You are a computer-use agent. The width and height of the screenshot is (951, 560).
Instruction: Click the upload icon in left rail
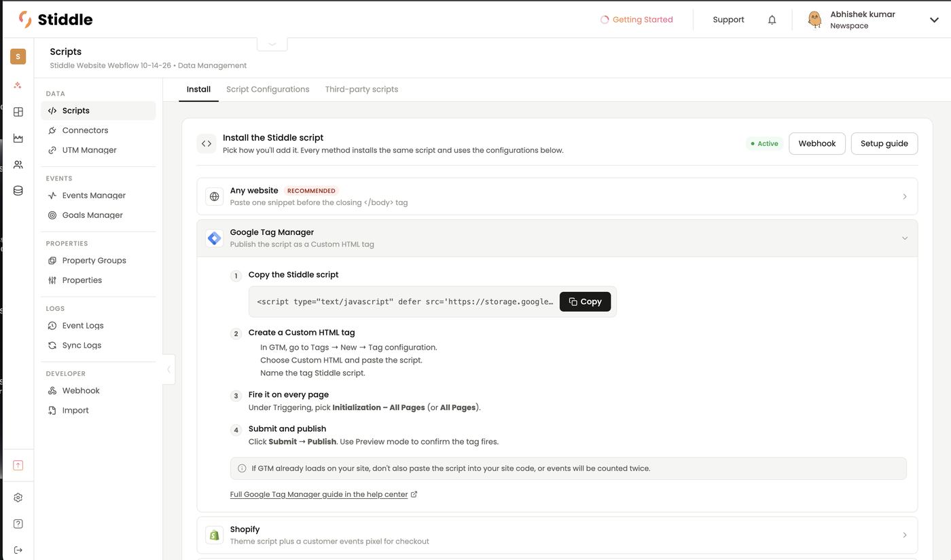click(18, 465)
